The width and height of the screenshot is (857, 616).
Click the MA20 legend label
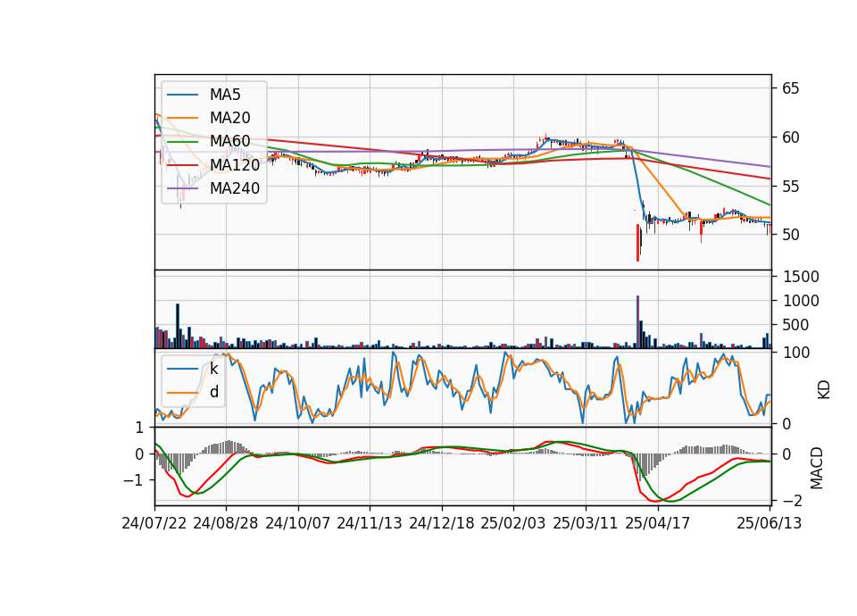click(x=230, y=118)
